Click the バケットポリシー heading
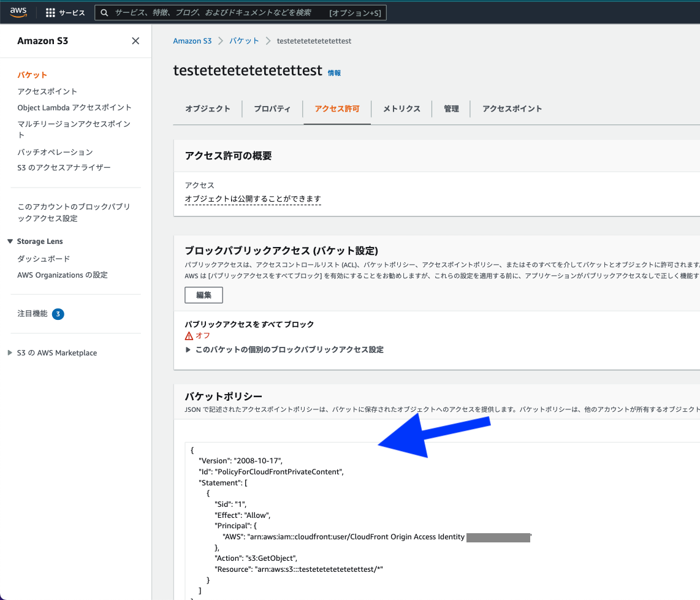This screenshot has height=600, width=700. tap(223, 396)
